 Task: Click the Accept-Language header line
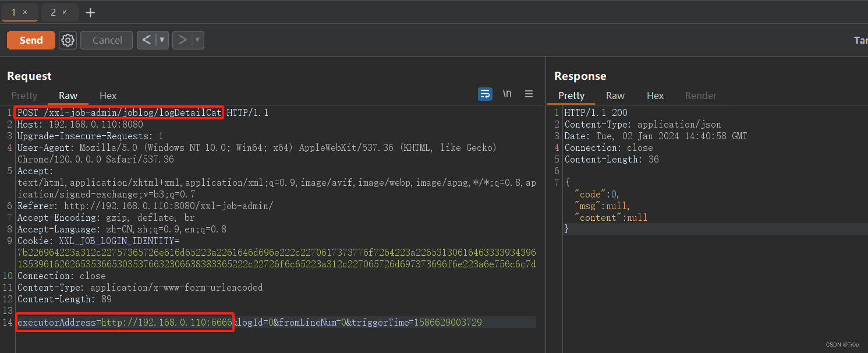(x=122, y=229)
